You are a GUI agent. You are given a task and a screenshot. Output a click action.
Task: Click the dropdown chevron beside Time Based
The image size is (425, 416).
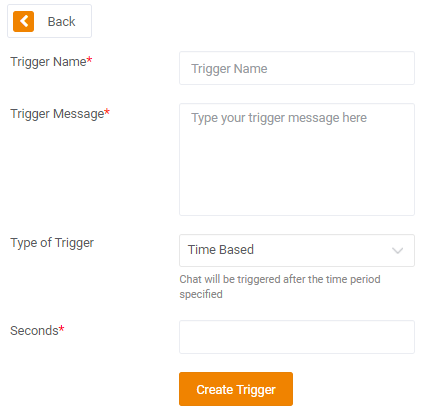pos(397,250)
